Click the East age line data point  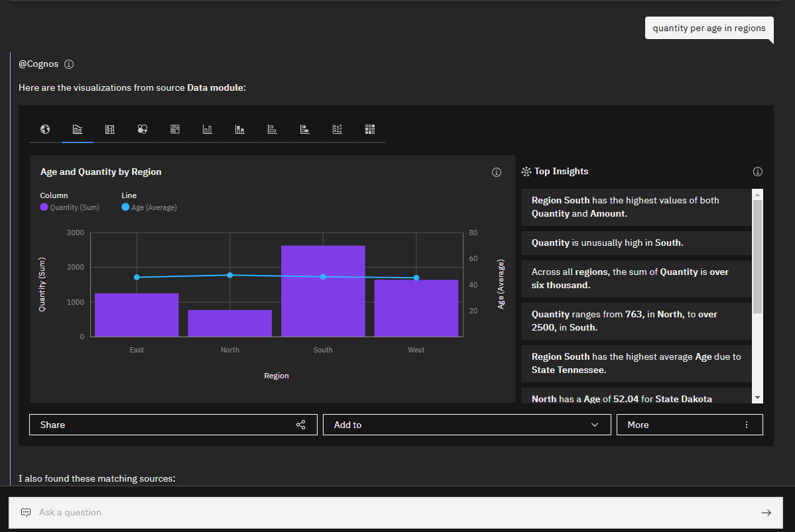pos(137,277)
